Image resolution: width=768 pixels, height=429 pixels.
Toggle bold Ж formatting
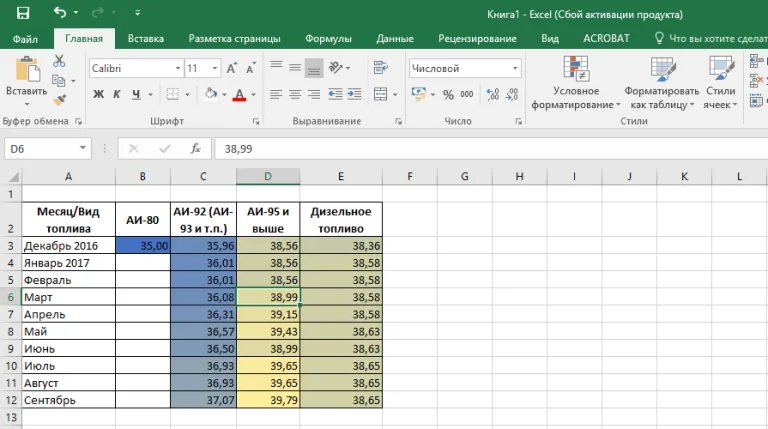(x=98, y=94)
